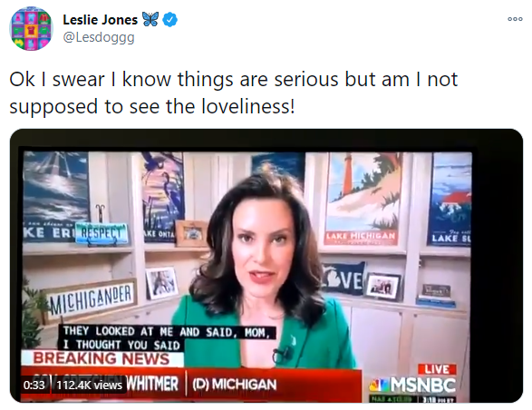Open Leslie Jones' profile avatar
This screenshot has height=410, width=532.
coord(31,28)
